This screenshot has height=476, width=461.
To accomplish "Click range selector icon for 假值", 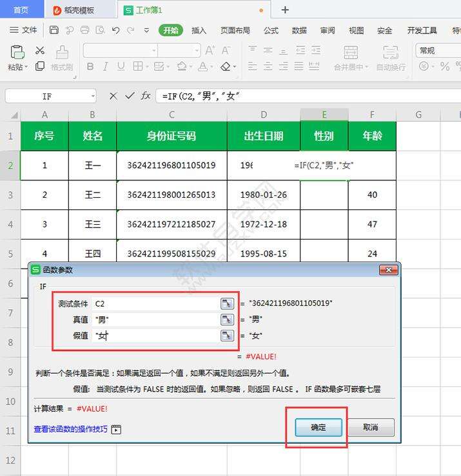I will coord(227,336).
